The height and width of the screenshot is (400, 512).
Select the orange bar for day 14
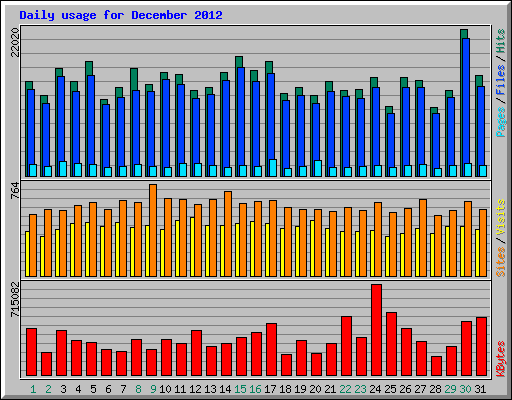228,234
